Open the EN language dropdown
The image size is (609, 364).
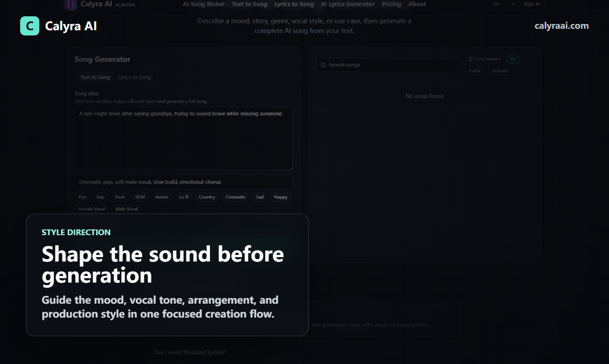503,4
